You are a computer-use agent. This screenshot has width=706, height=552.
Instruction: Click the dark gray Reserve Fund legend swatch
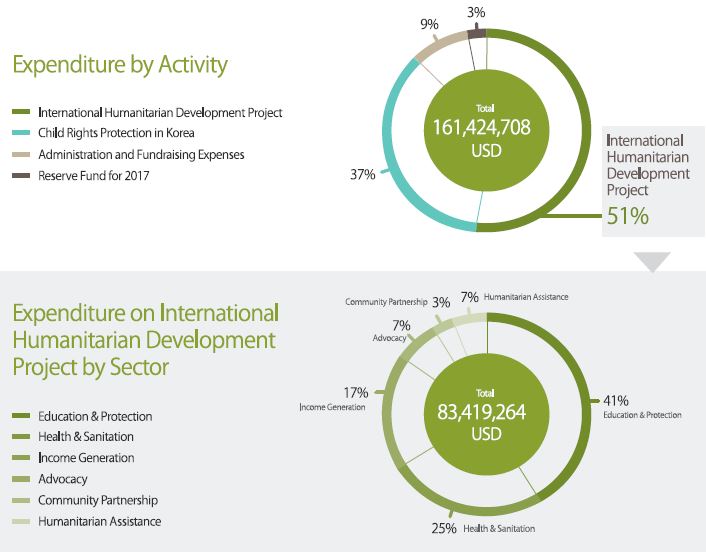click(x=21, y=176)
